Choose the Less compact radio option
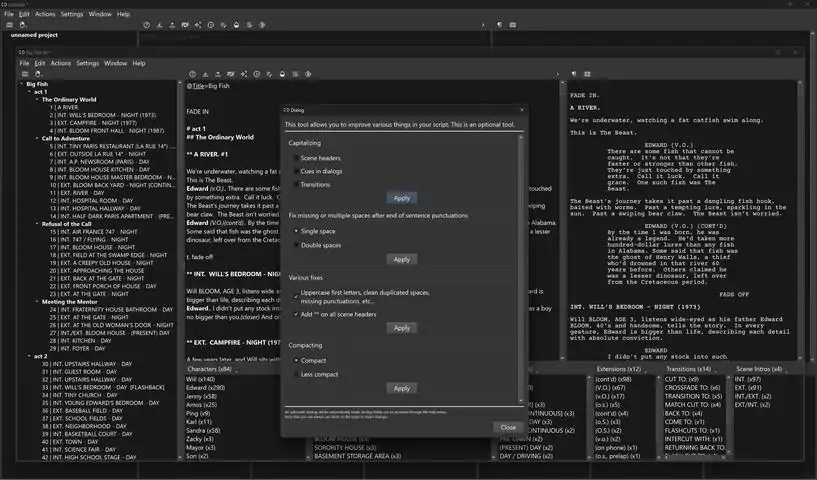Viewport: 817px width, 480px height. coord(296,374)
